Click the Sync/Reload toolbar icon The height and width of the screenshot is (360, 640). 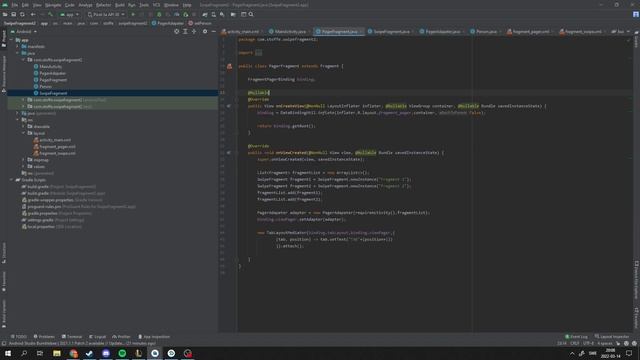coord(22,14)
